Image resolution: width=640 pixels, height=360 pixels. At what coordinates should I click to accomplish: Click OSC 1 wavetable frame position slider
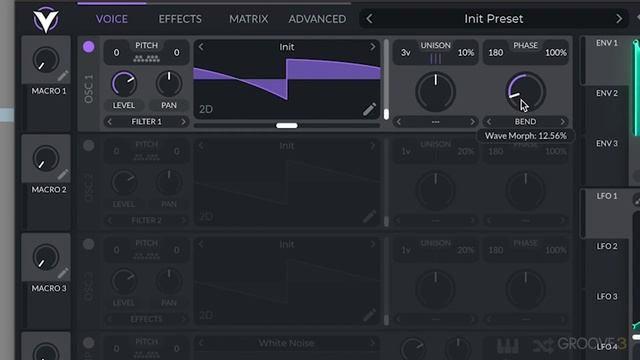coord(386,79)
